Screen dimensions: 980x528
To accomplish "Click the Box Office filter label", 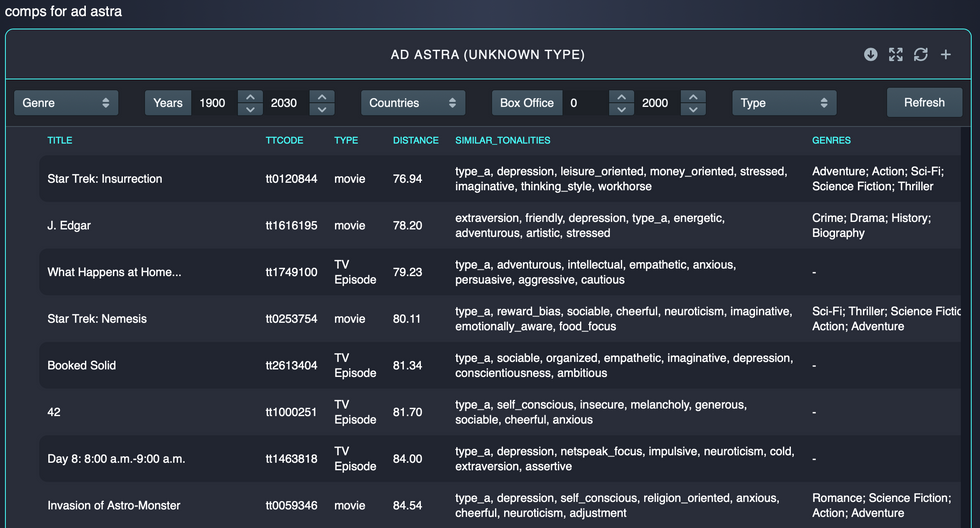I will (527, 102).
